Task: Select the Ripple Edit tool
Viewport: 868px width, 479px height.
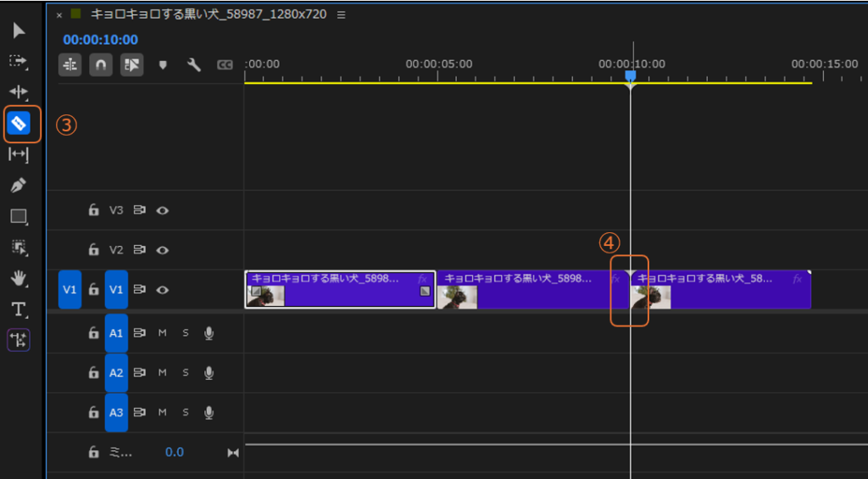Action: (x=19, y=92)
